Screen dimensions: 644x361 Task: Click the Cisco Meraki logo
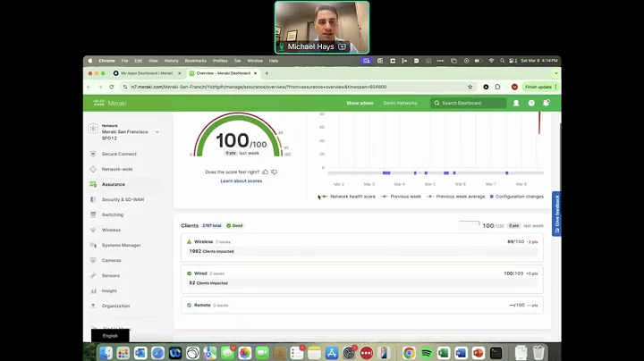110,103
